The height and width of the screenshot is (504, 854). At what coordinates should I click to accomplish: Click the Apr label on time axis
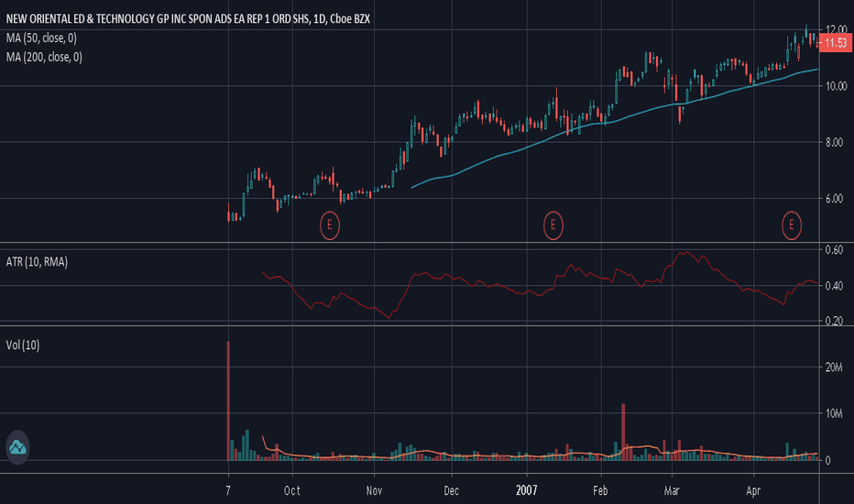753,491
